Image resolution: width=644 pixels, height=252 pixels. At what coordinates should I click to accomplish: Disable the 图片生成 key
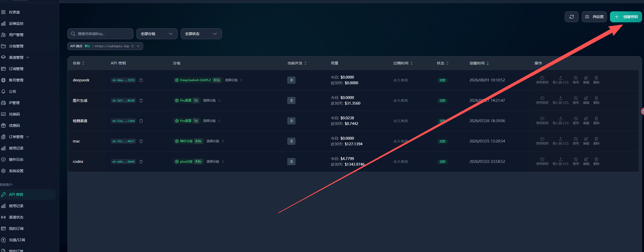click(x=576, y=100)
